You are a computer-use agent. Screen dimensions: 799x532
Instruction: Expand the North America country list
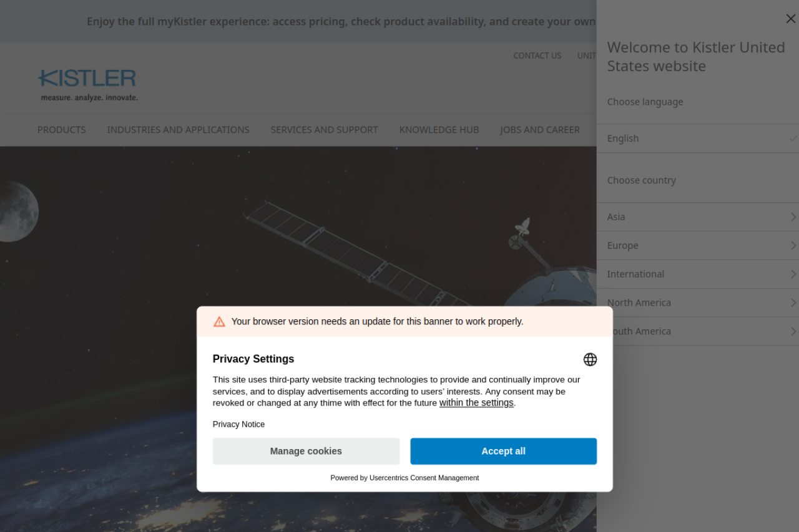point(696,303)
